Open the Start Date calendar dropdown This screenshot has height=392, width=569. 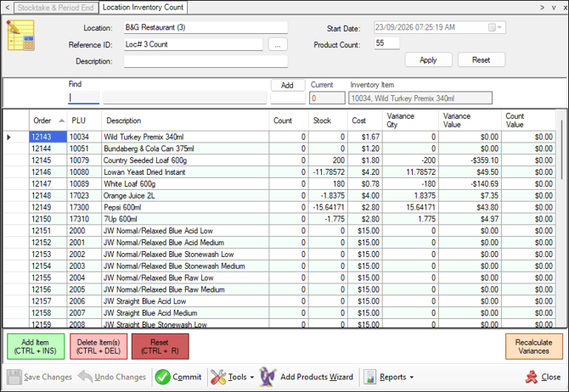tap(495, 27)
